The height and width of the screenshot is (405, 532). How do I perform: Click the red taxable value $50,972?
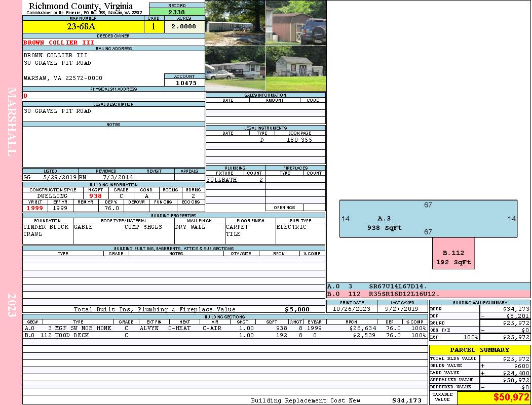click(x=511, y=397)
